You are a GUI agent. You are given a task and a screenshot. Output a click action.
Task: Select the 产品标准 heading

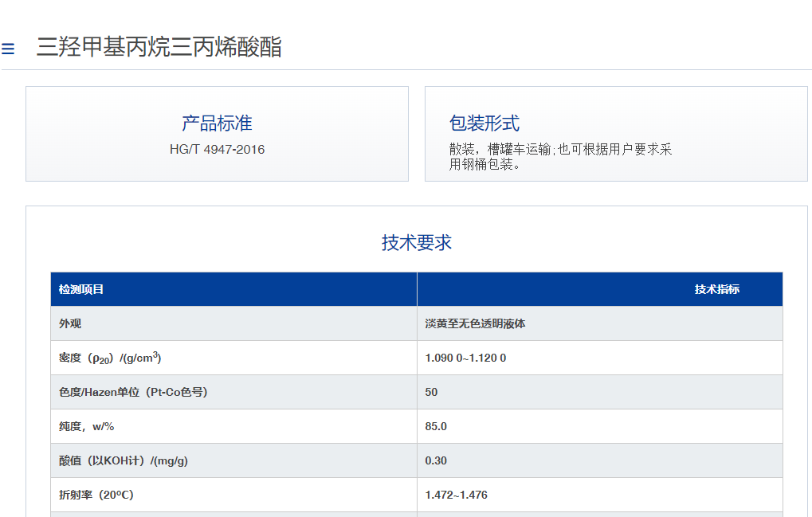[x=217, y=123]
